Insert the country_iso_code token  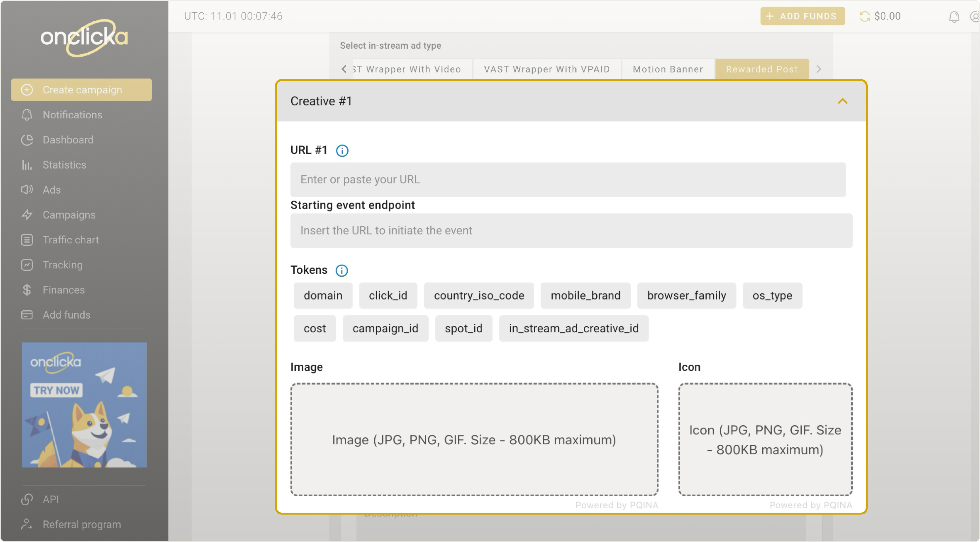(479, 295)
